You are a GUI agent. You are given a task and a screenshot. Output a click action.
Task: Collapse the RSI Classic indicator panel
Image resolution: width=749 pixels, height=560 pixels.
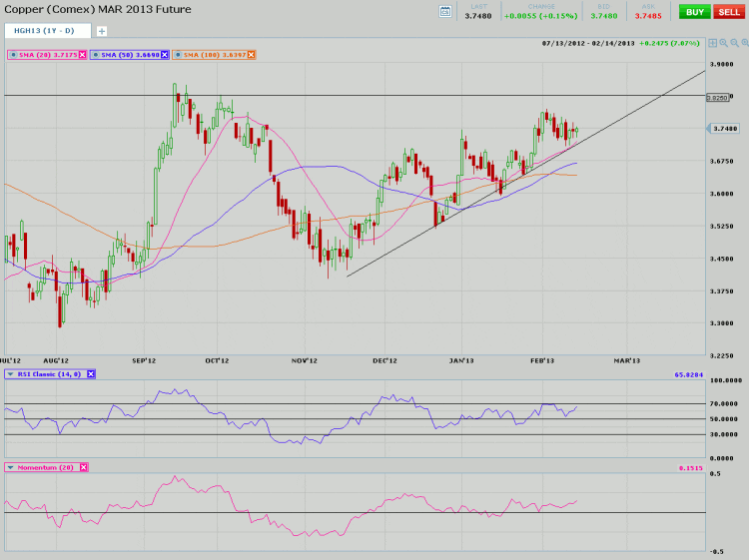pyautogui.click(x=11, y=374)
